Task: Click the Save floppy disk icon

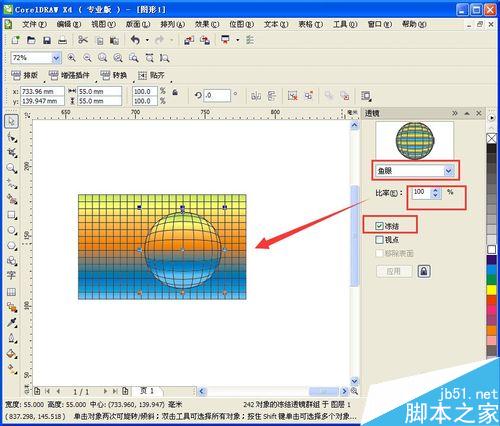Action: coord(47,40)
